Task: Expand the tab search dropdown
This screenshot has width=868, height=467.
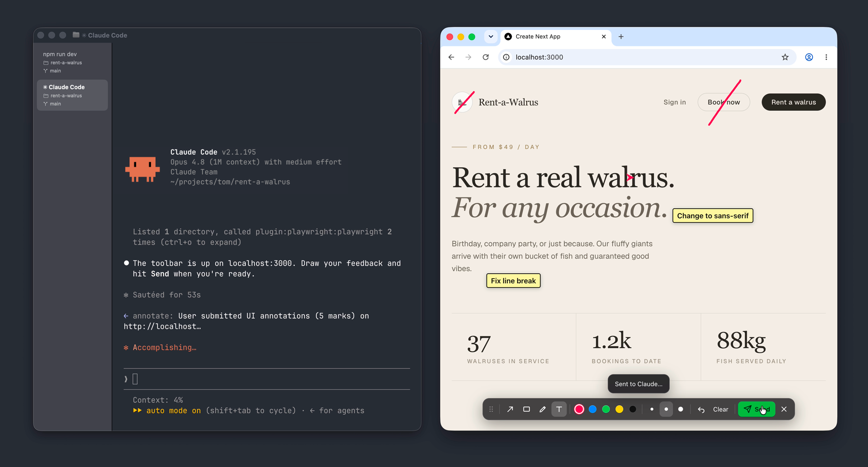Action: tap(491, 37)
